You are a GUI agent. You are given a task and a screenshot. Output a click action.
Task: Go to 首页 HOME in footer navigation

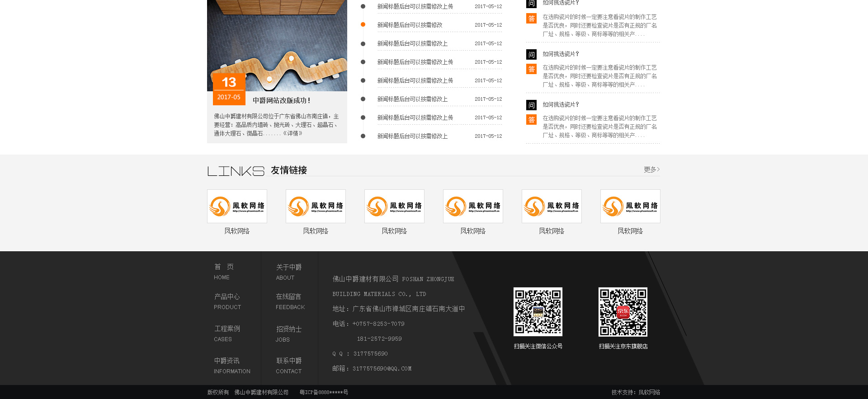click(223, 272)
